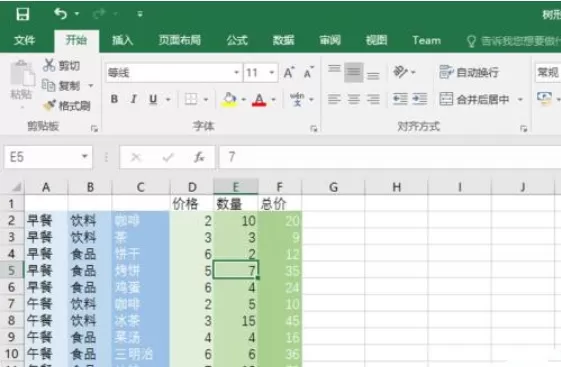561x367 pixels.
Task: Click the phonetic guide (wén) icon
Action: point(297,99)
